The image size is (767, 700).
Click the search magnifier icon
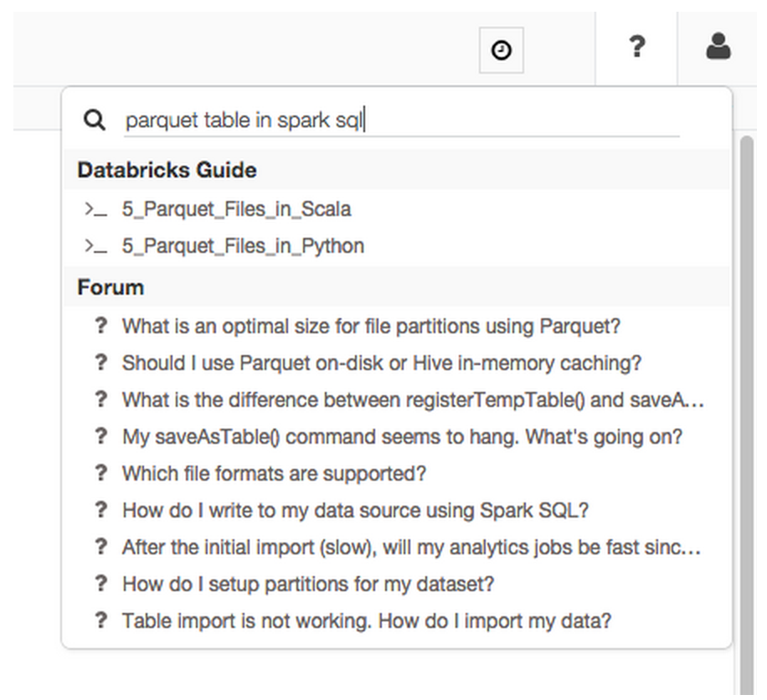[95, 121]
